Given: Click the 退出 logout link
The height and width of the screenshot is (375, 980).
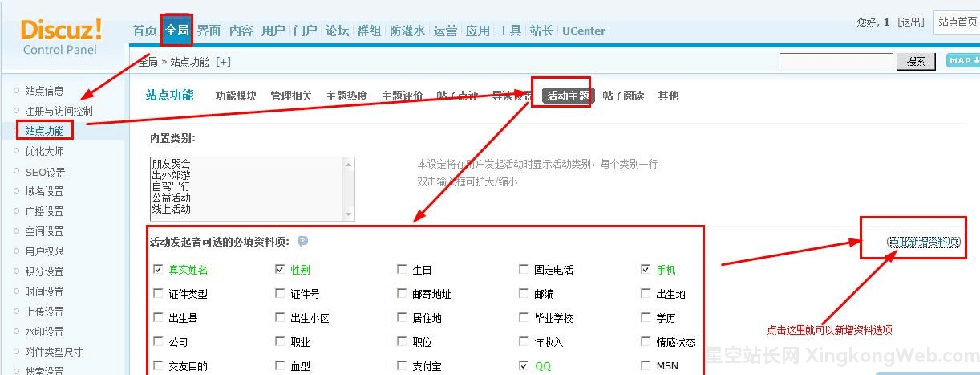Looking at the screenshot, I should (911, 22).
